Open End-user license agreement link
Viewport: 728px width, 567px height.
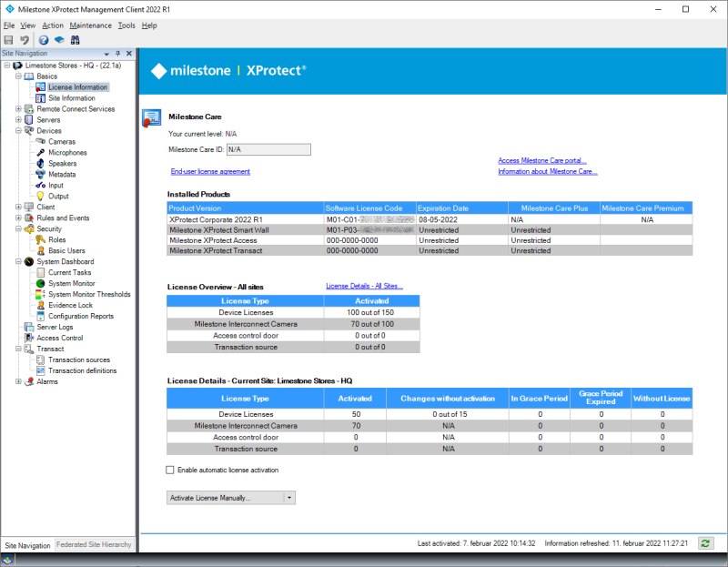click(x=210, y=172)
